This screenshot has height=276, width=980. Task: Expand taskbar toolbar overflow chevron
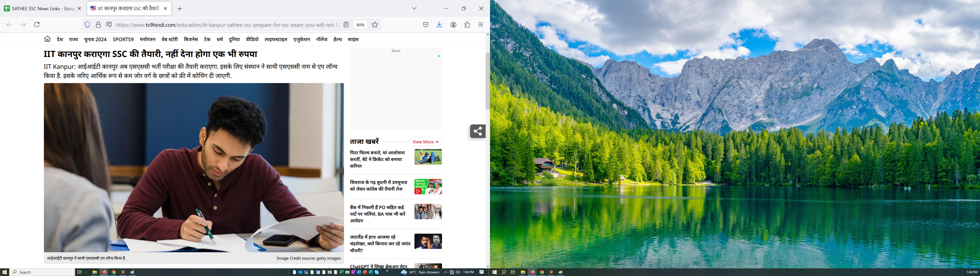tap(387, 271)
